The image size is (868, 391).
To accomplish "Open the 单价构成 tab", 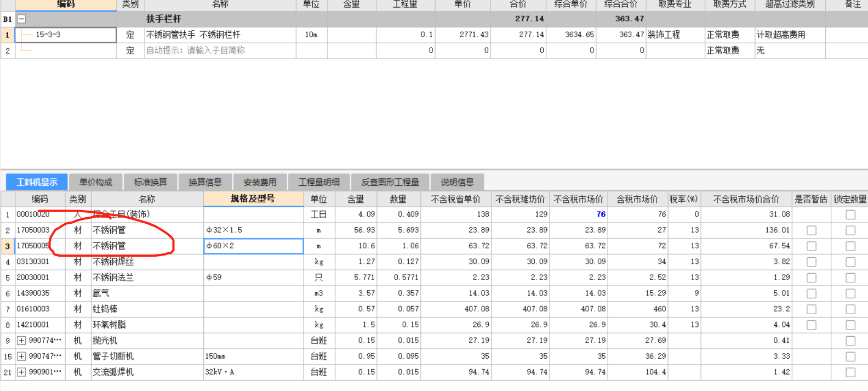I will click(x=95, y=182).
